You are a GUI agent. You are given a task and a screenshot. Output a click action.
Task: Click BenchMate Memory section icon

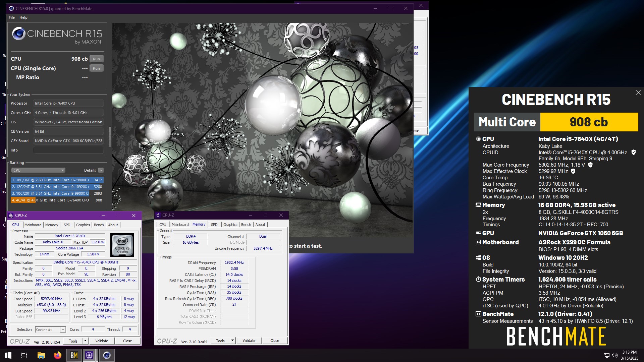[x=478, y=205]
